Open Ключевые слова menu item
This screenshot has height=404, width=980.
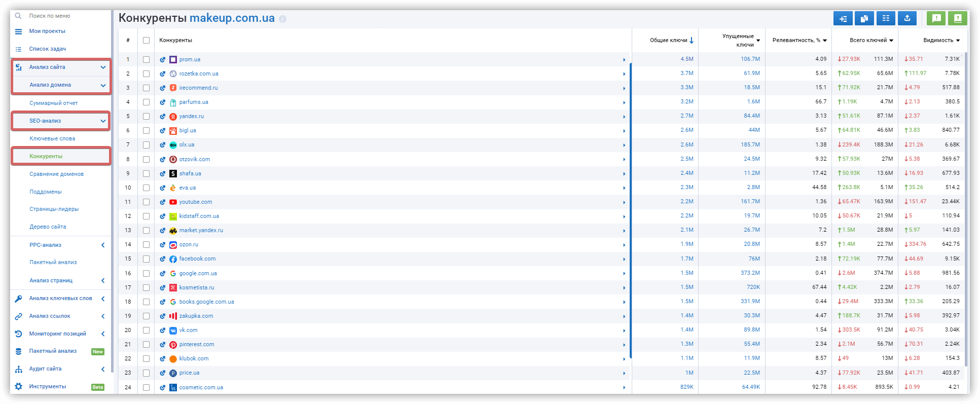pos(52,139)
